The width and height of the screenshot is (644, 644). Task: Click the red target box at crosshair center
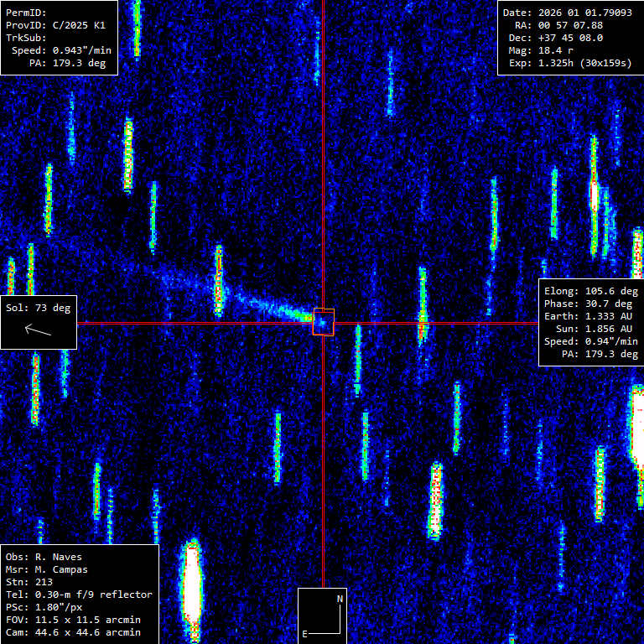click(x=324, y=322)
